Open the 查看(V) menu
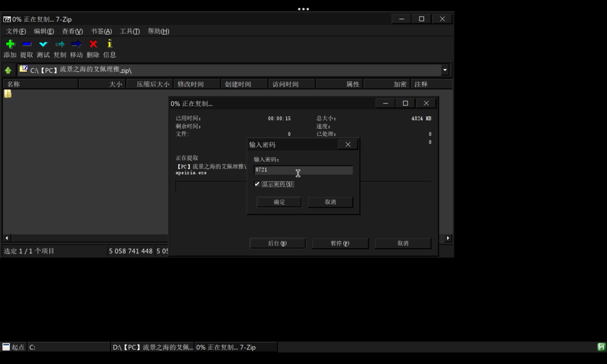The height and width of the screenshot is (364, 607). pyautogui.click(x=72, y=31)
